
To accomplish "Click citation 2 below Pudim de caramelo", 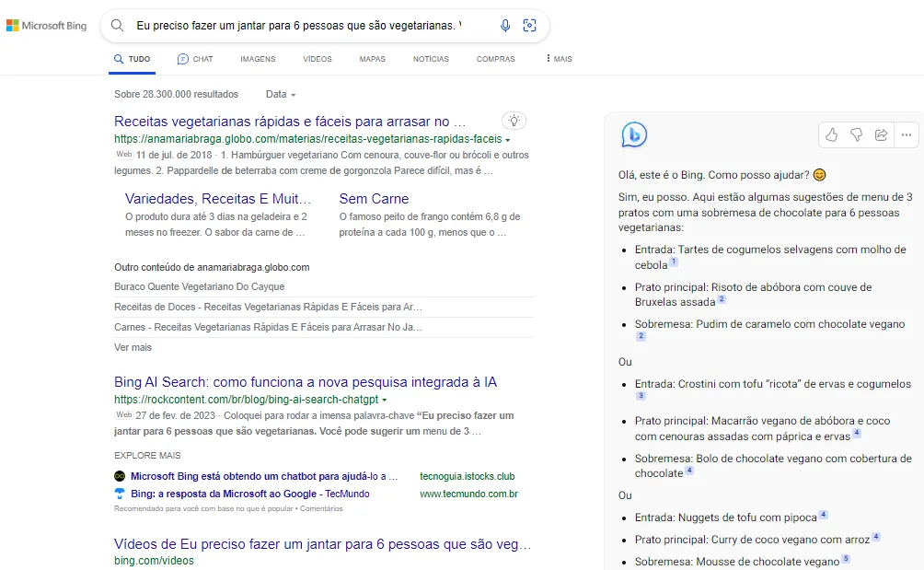I will coord(641,336).
